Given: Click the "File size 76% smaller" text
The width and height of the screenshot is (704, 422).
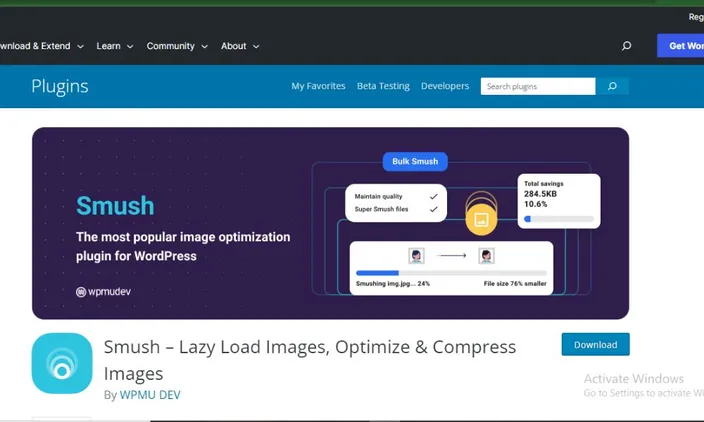Looking at the screenshot, I should tap(515, 284).
